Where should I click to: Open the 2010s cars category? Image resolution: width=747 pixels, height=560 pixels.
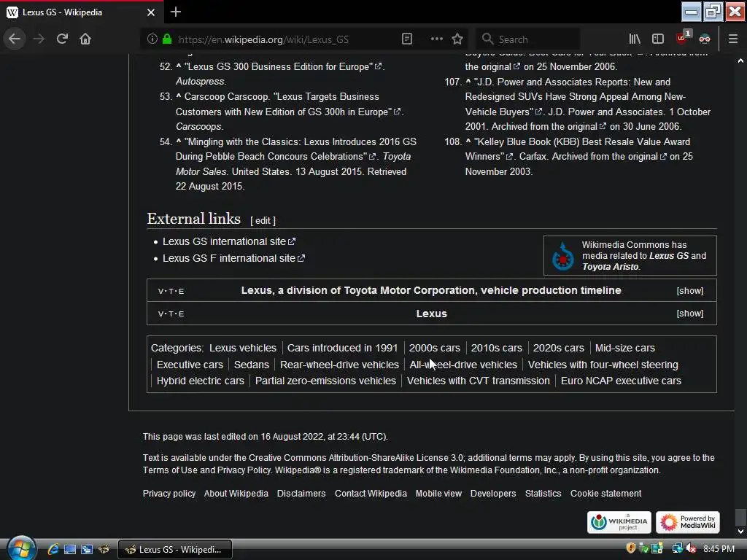(496, 348)
